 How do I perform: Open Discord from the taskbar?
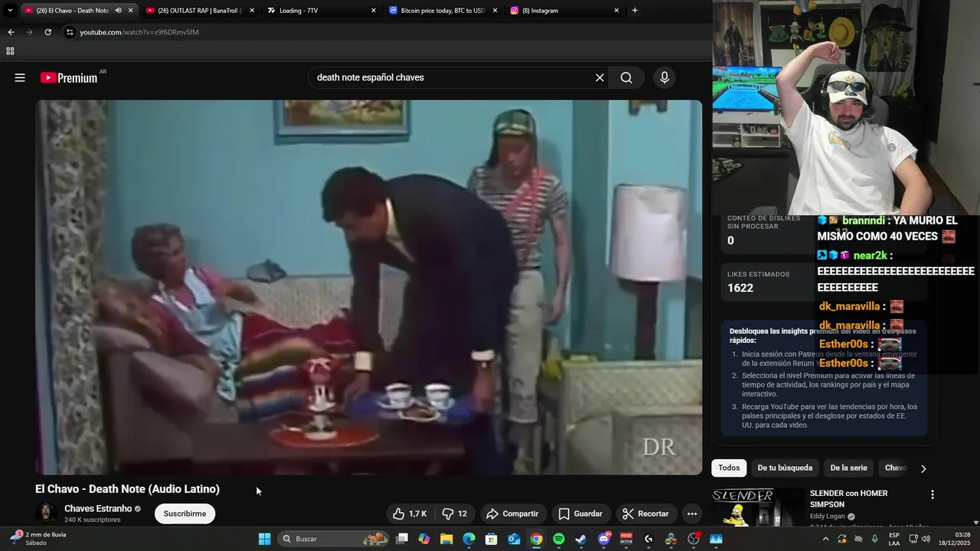click(604, 539)
